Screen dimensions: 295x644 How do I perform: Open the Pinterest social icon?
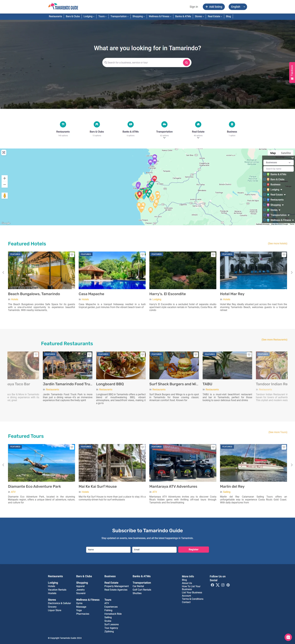click(x=228, y=585)
